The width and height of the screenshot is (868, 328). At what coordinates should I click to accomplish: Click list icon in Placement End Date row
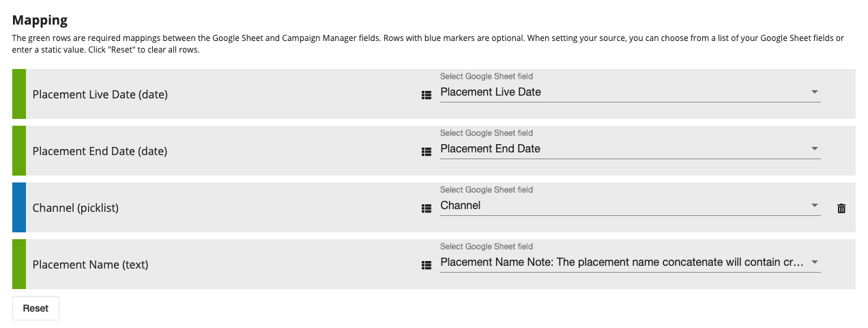[426, 152]
